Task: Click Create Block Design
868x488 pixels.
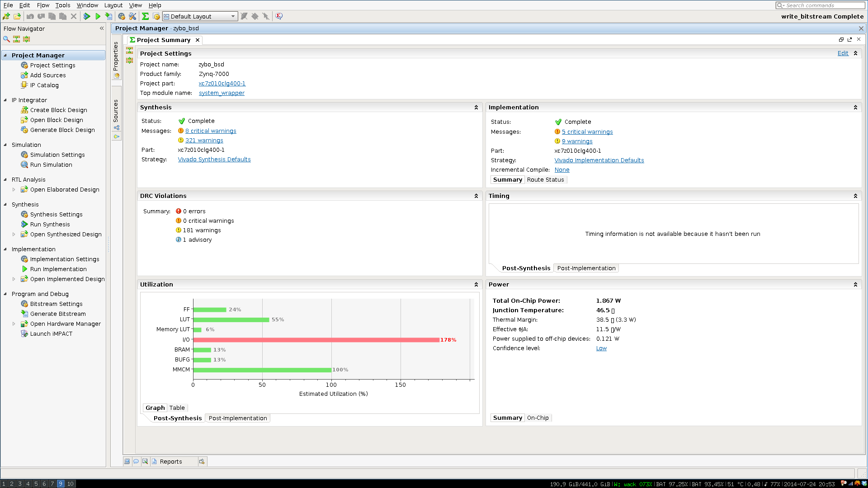Action: pyautogui.click(x=59, y=110)
